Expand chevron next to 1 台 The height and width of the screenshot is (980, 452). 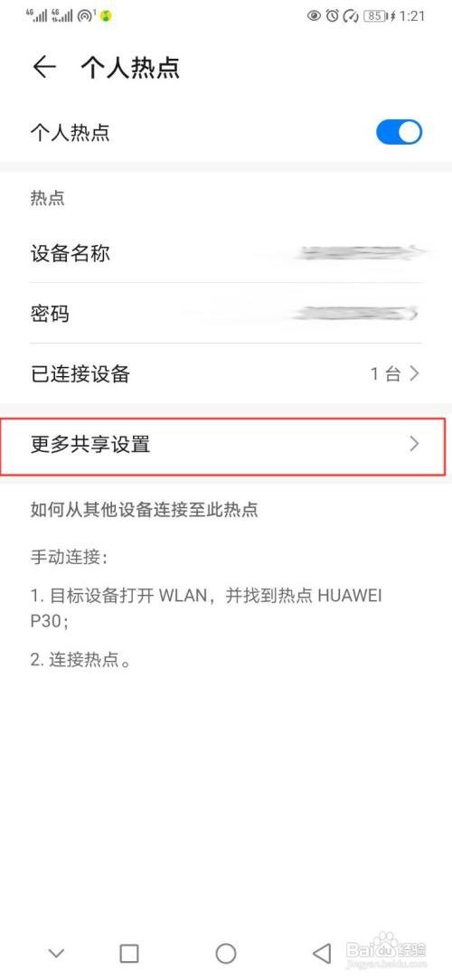(414, 373)
